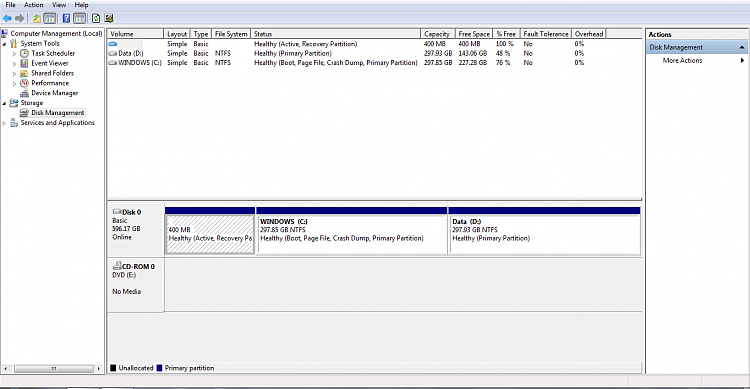Expand the Task Scheduler node
The height and width of the screenshot is (389, 750).
[x=14, y=54]
